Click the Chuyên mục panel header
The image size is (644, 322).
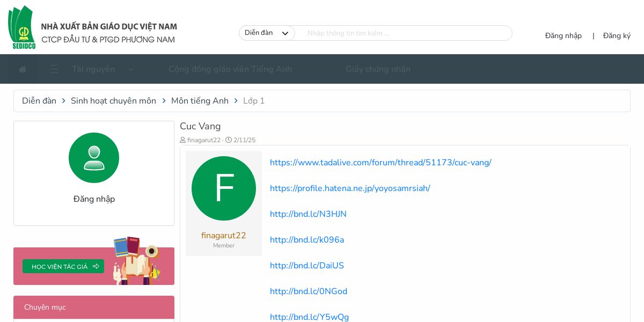[x=94, y=308]
